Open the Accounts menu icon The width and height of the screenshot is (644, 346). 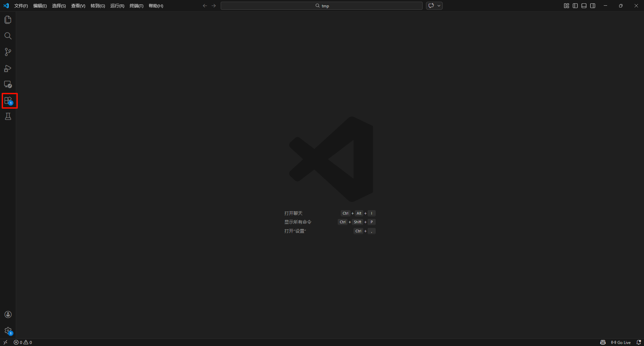[x=8, y=314]
